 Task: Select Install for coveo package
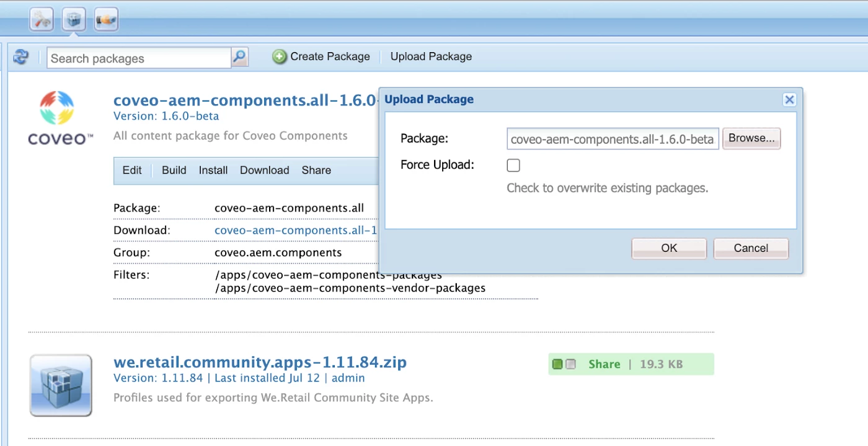point(213,170)
